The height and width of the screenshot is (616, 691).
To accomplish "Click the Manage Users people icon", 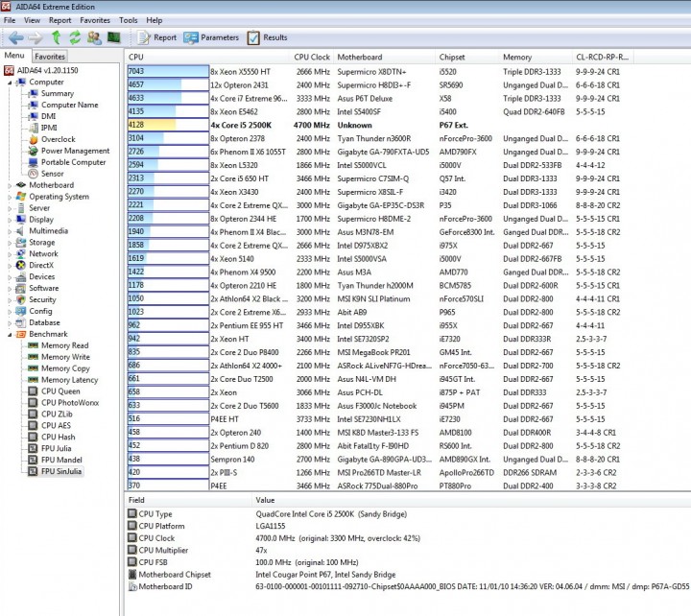I will (94, 37).
